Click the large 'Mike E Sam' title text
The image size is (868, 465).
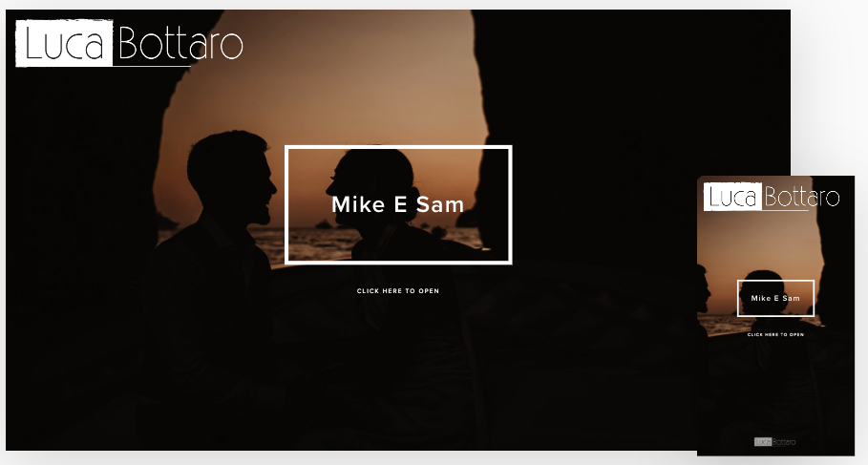click(398, 204)
